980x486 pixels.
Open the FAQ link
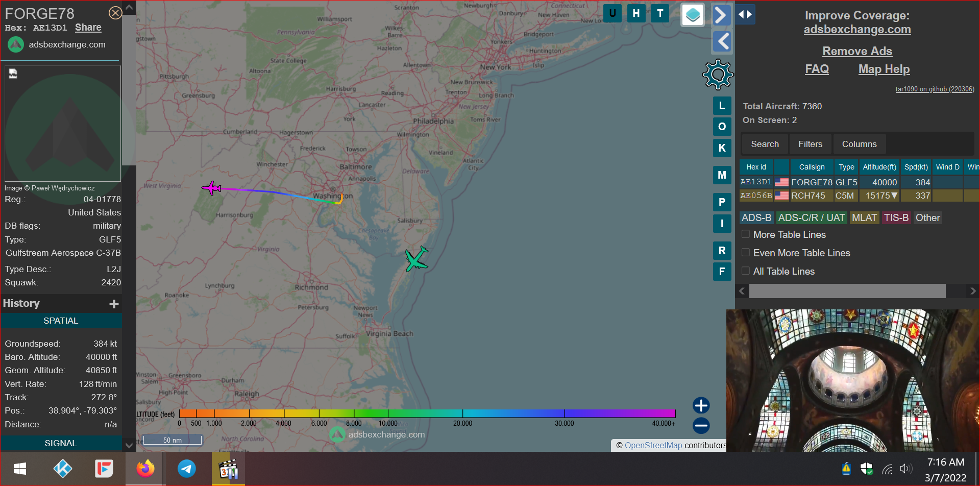pos(817,69)
